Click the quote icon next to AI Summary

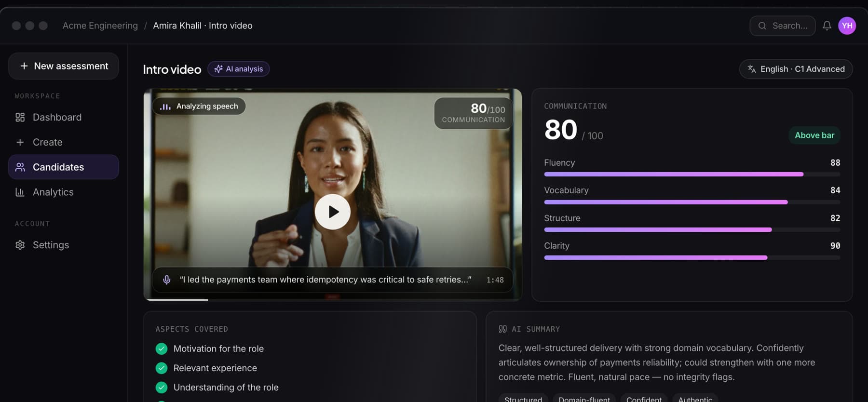(x=502, y=329)
